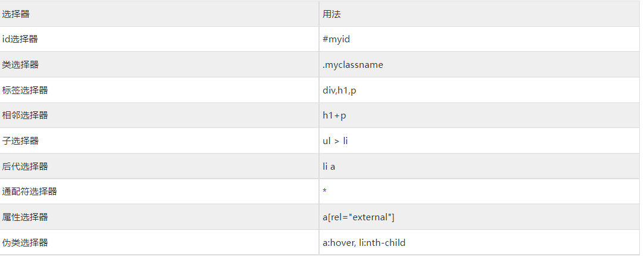Image resolution: width=644 pixels, height=256 pixels.
Task: Select the id选择器 cell text
Action: point(20,39)
